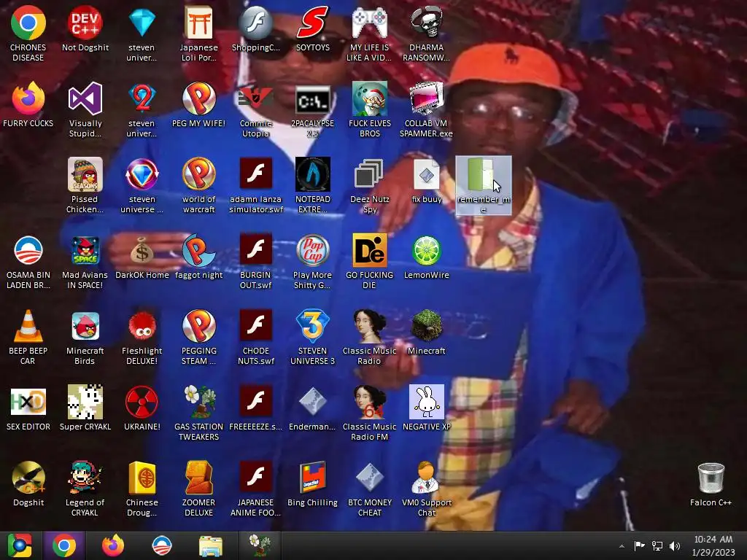747x560 pixels.
Task: Open the Enderman... diamond icon
Action: coord(312,402)
